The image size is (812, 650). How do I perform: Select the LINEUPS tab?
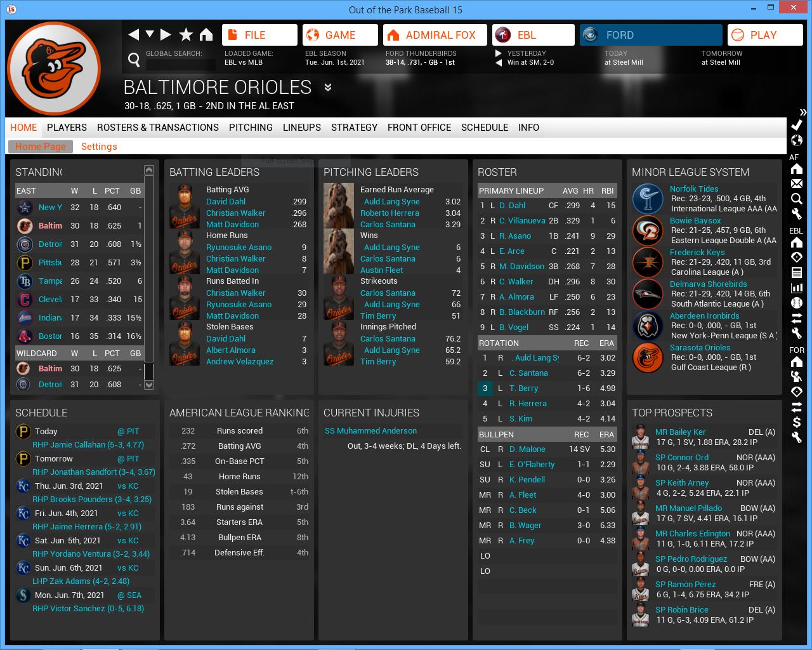pos(302,128)
